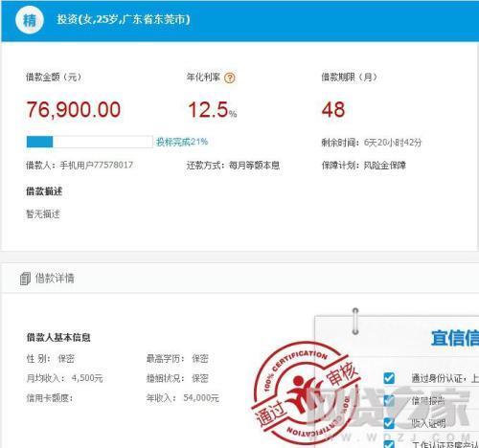
Task: Toggle the 收入证明 checkbox
Action: pos(389,423)
